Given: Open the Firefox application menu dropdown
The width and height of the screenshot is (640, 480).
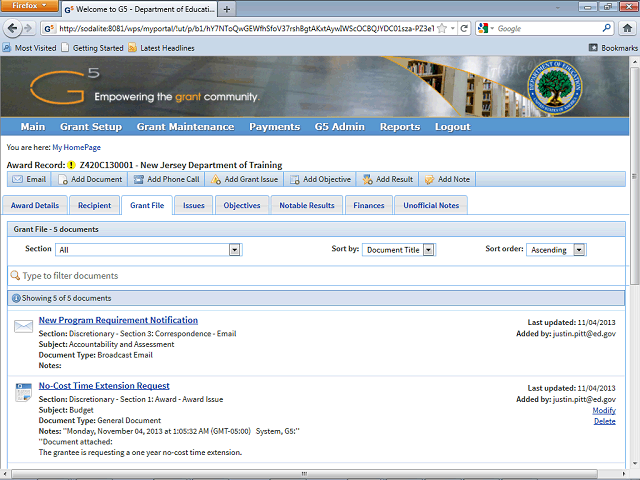Looking at the screenshot, I should click(x=29, y=6).
